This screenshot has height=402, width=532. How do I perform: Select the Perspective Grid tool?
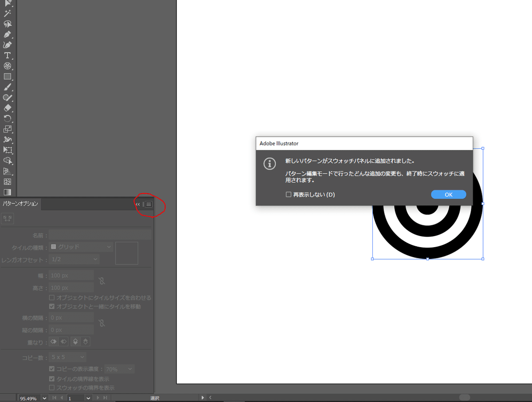pyautogui.click(x=8, y=171)
